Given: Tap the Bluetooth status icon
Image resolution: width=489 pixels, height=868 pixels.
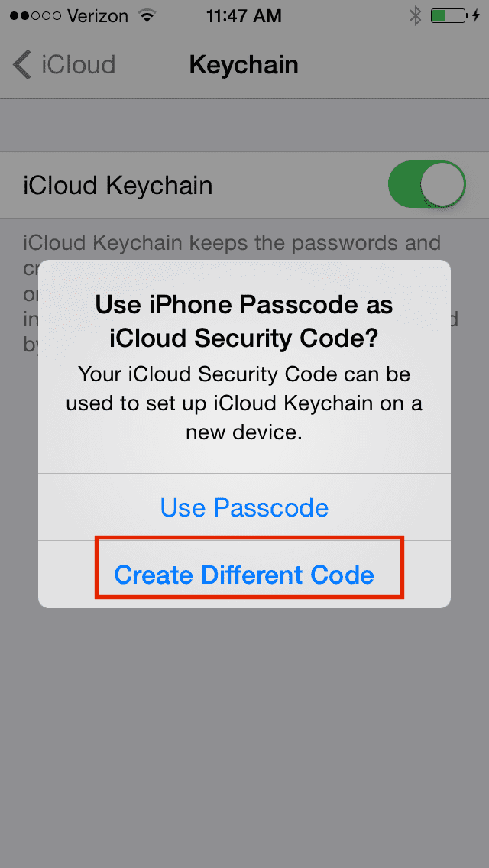Looking at the screenshot, I should point(415,16).
